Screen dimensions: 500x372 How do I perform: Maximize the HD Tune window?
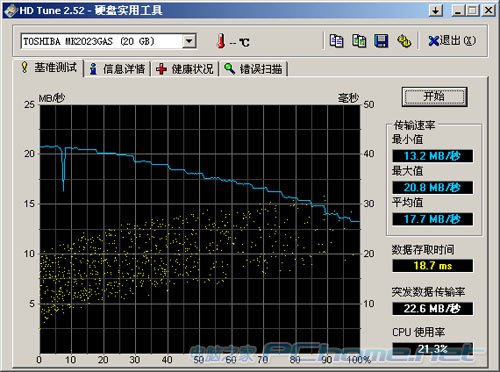[x=473, y=11]
